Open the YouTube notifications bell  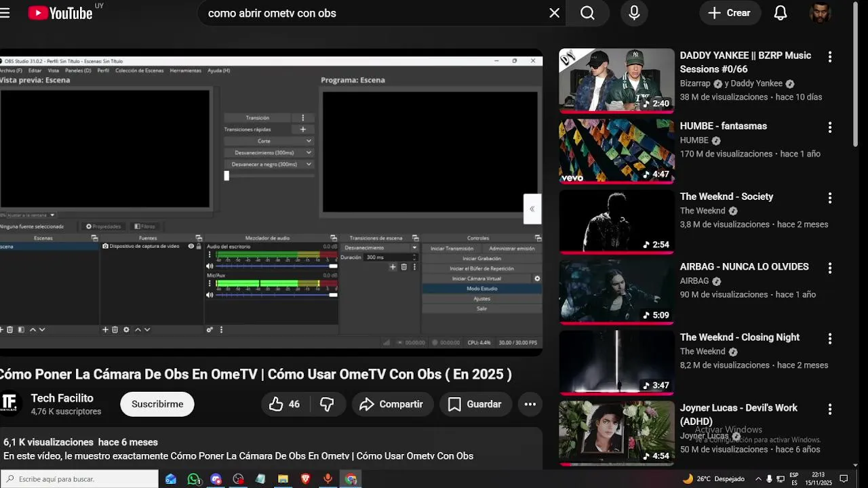pyautogui.click(x=781, y=13)
